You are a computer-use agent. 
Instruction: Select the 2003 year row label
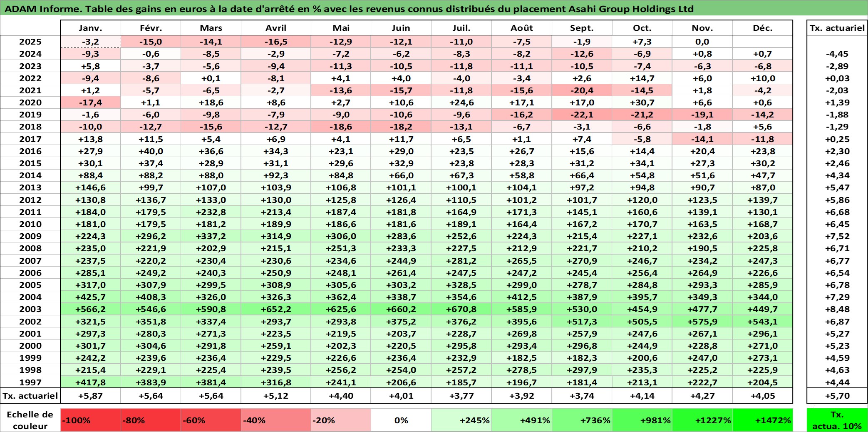pyautogui.click(x=30, y=309)
